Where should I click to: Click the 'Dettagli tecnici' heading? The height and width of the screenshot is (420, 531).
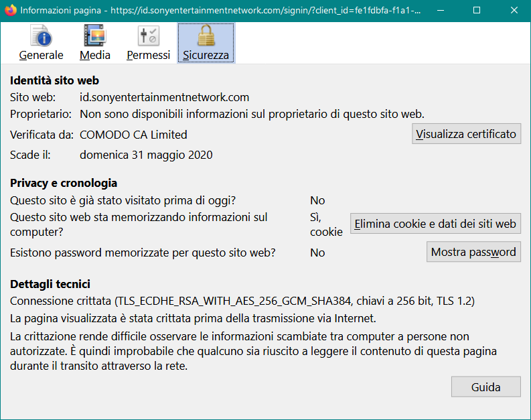click(50, 284)
